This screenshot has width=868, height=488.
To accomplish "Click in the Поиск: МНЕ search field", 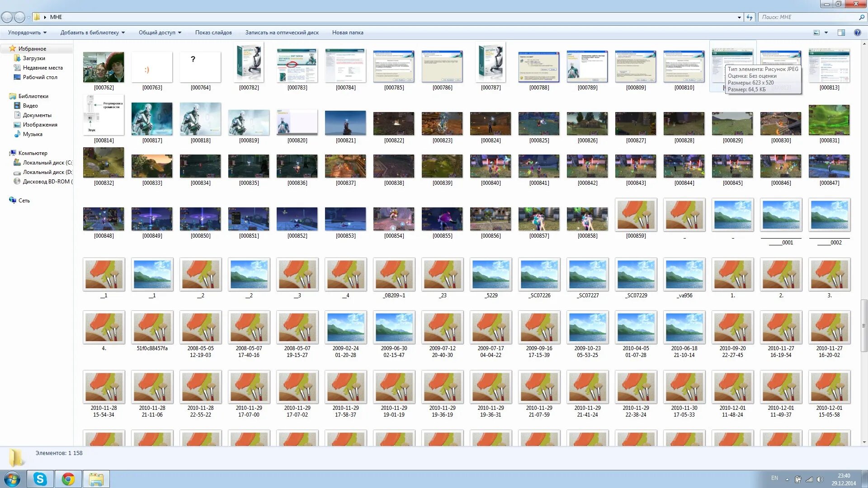I will point(807,17).
